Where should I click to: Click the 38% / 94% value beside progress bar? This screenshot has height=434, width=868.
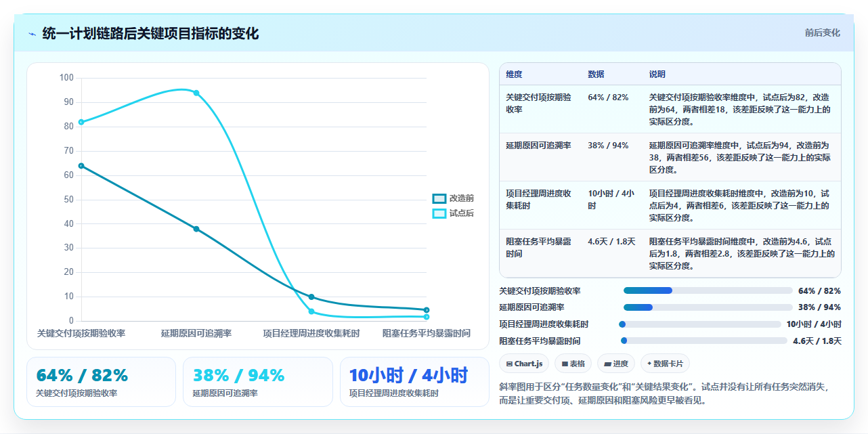(x=820, y=307)
